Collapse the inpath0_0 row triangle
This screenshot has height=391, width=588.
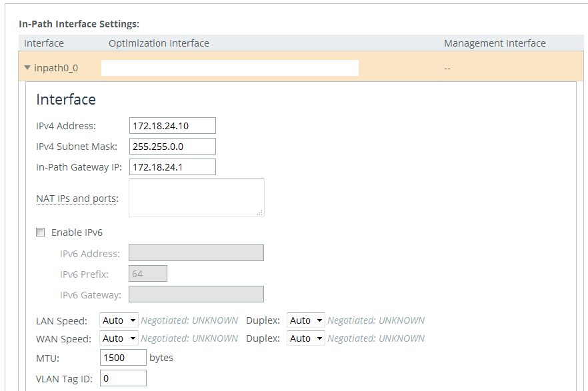tap(27, 68)
